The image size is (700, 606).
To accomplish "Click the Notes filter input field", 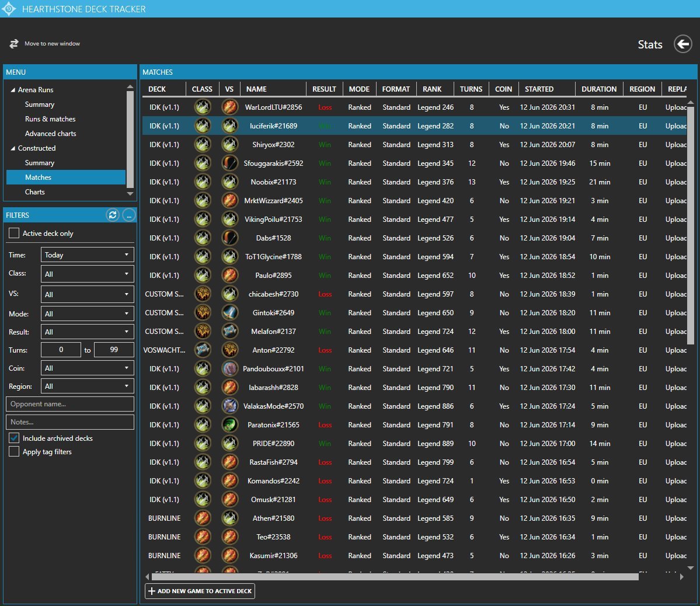I will pyautogui.click(x=70, y=422).
